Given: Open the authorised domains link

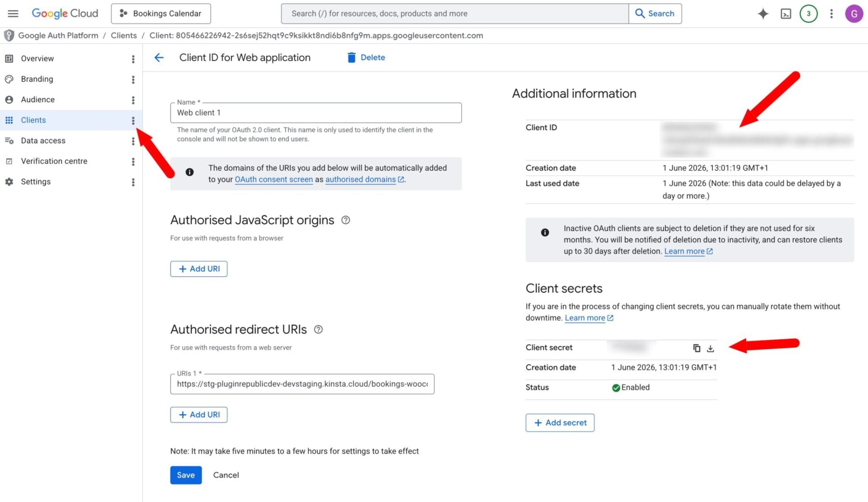Looking at the screenshot, I should (x=364, y=180).
